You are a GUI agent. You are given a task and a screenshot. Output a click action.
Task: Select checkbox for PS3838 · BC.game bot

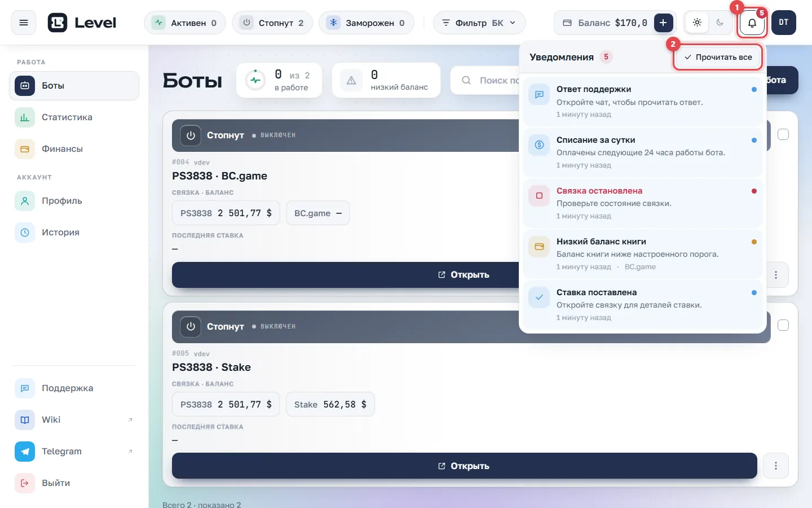tap(783, 134)
